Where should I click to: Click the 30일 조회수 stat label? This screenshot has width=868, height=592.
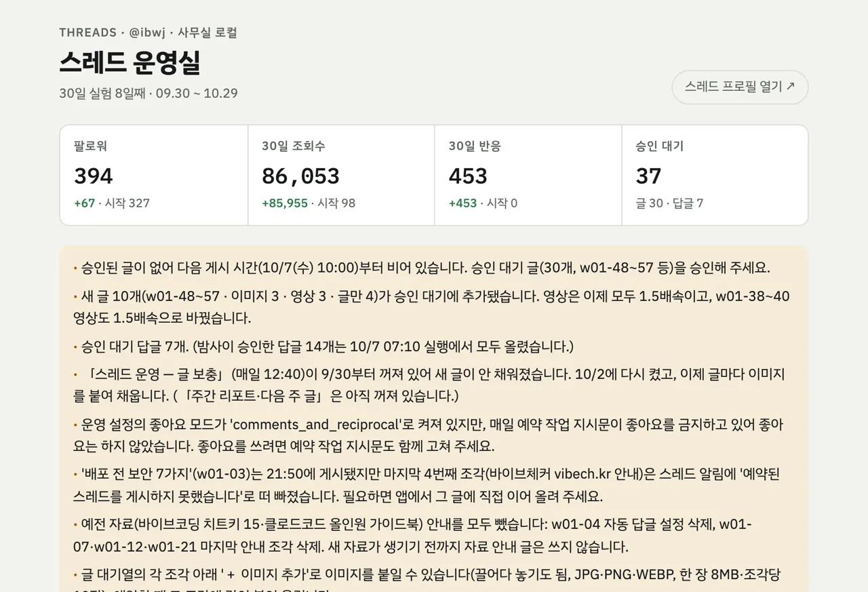294,146
